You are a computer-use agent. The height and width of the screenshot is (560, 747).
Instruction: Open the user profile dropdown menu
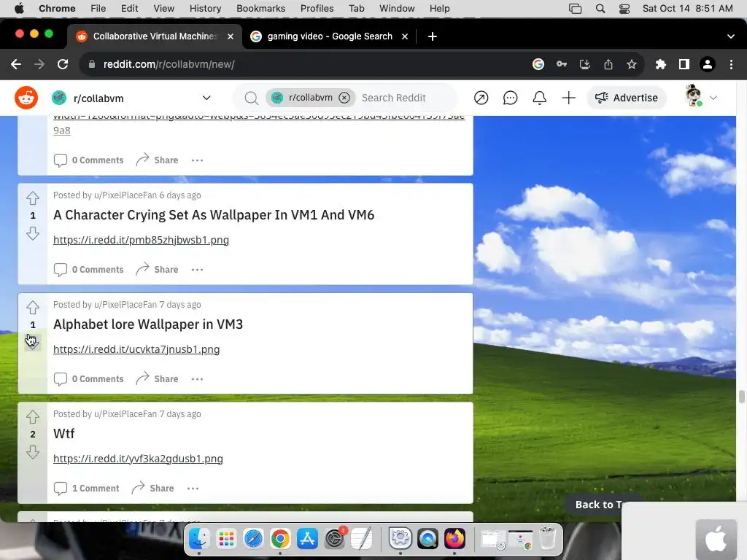701,97
